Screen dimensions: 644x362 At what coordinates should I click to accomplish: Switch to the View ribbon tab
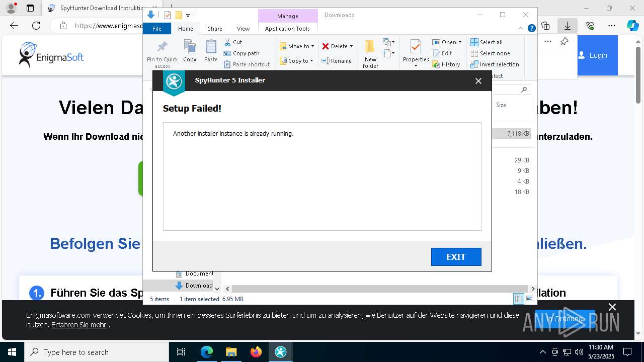pyautogui.click(x=243, y=29)
